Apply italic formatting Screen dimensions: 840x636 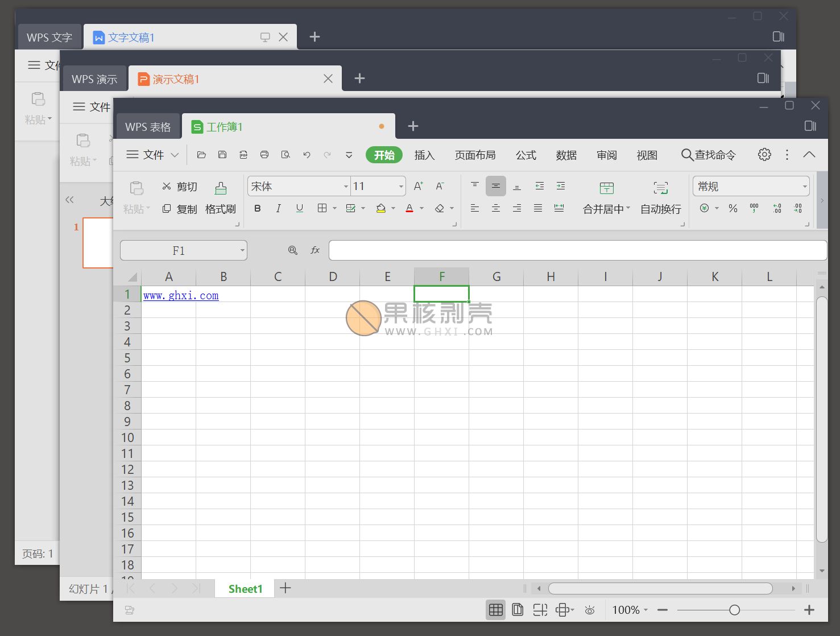coord(278,208)
